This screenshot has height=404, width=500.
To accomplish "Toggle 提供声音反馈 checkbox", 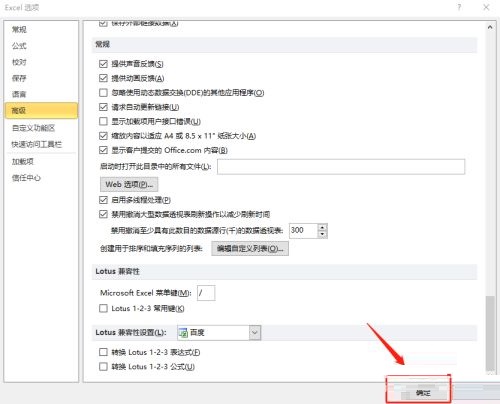I will (103, 64).
